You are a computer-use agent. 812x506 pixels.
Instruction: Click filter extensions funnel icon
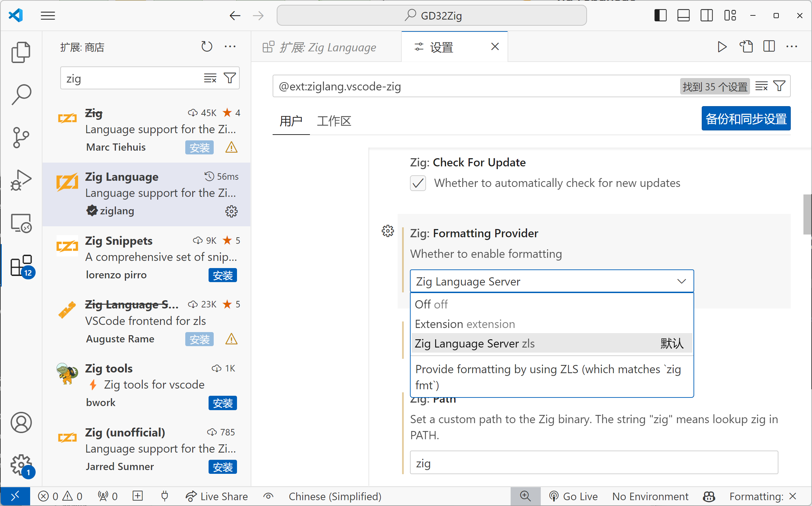point(230,78)
